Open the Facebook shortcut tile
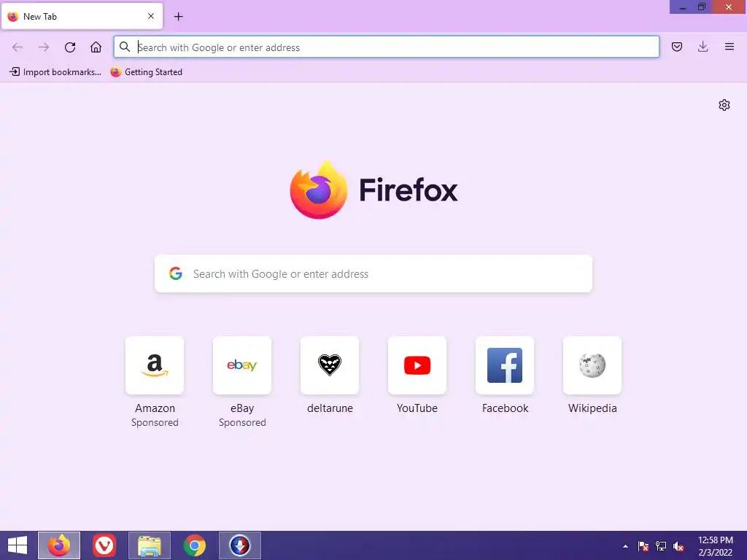Screen dimensions: 747x560 pyautogui.click(x=505, y=365)
